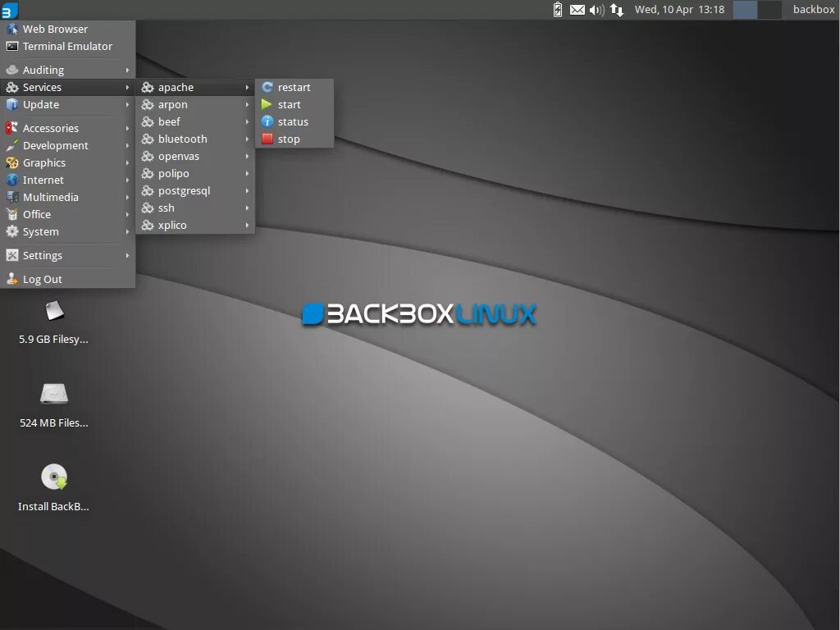This screenshot has width=840, height=630.
Task: Click the backbox user name button
Action: 813,10
